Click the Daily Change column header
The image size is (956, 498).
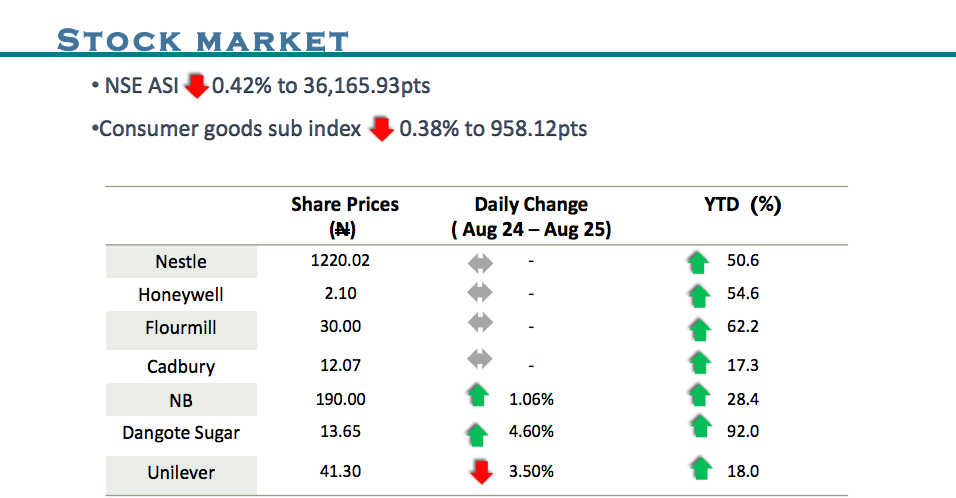(531, 216)
